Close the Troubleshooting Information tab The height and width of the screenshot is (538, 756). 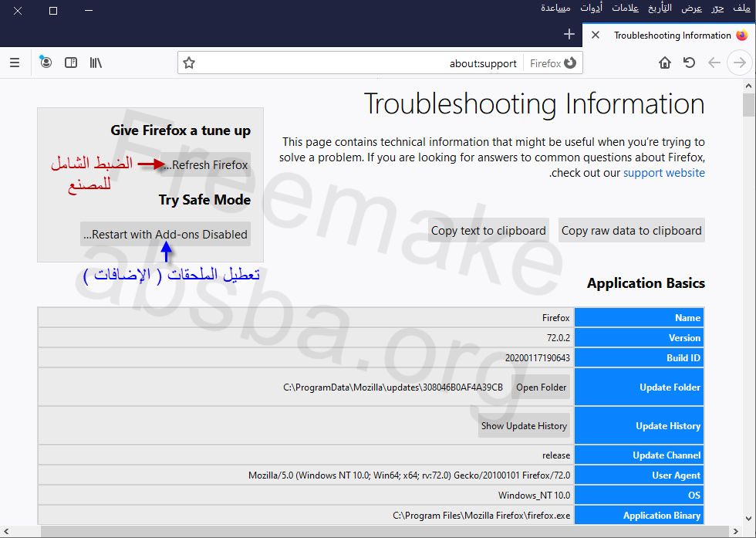(x=596, y=35)
